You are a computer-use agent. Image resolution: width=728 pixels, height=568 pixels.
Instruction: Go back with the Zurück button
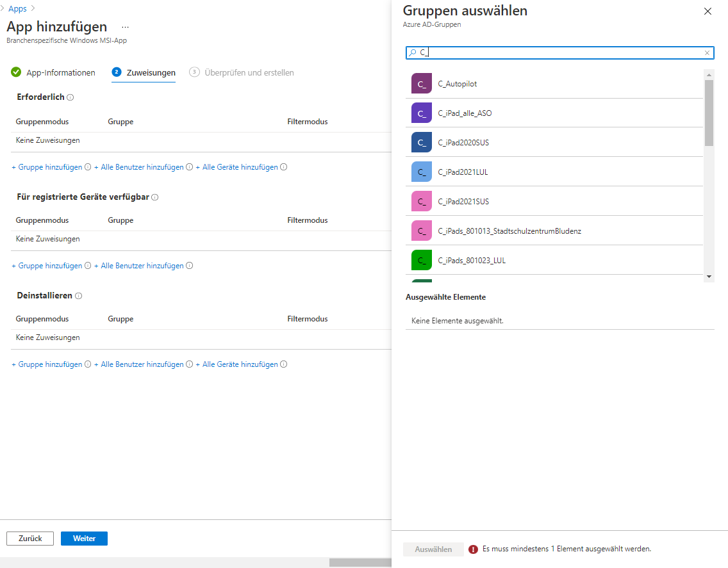[30, 539]
